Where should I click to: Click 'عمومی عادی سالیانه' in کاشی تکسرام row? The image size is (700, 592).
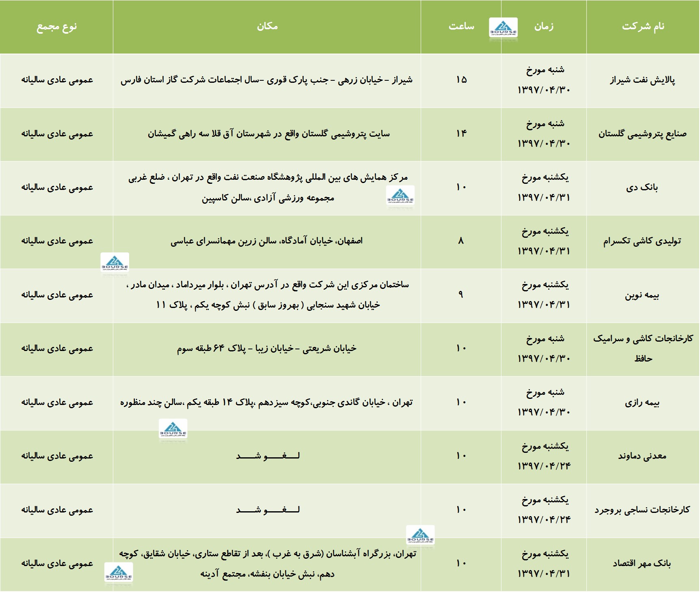tap(57, 241)
